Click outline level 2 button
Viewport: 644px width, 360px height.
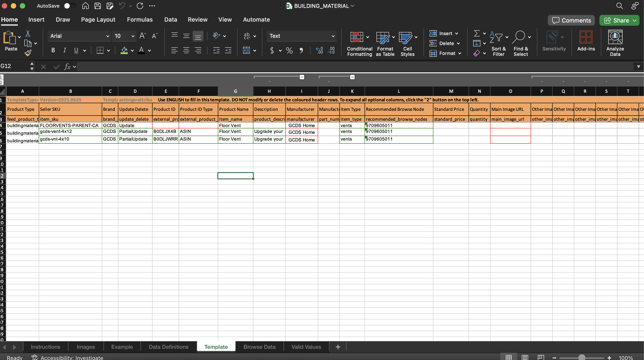point(2,83)
